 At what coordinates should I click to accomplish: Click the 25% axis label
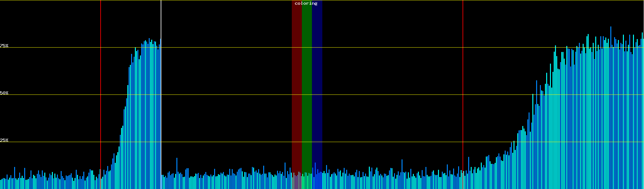click(4, 140)
